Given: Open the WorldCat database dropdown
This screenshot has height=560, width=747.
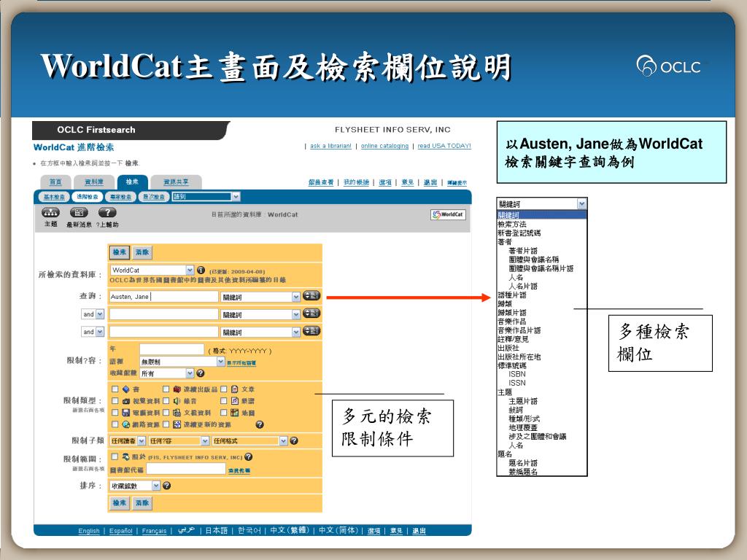Looking at the screenshot, I should [x=152, y=270].
